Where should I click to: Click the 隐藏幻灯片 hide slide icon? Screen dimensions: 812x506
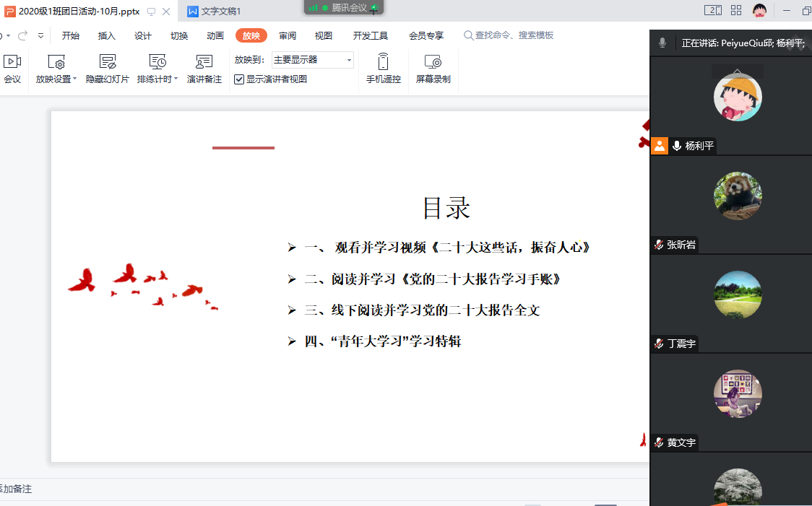click(108, 63)
